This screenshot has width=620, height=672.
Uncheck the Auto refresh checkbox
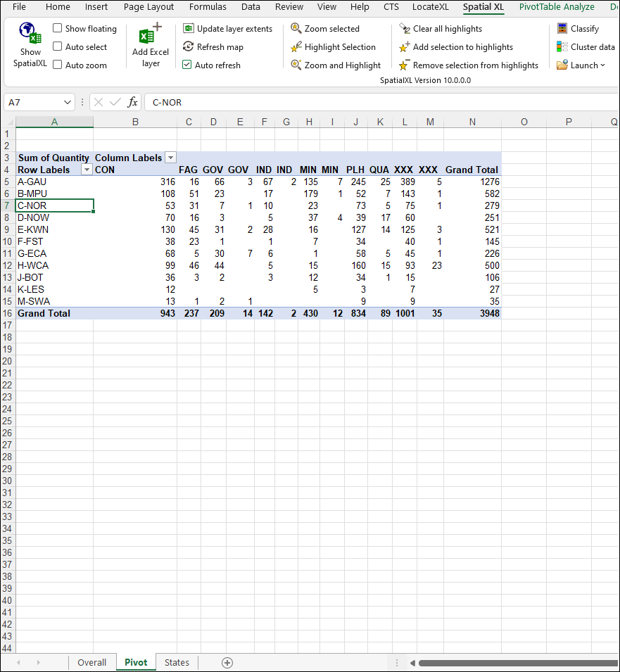[x=186, y=65]
